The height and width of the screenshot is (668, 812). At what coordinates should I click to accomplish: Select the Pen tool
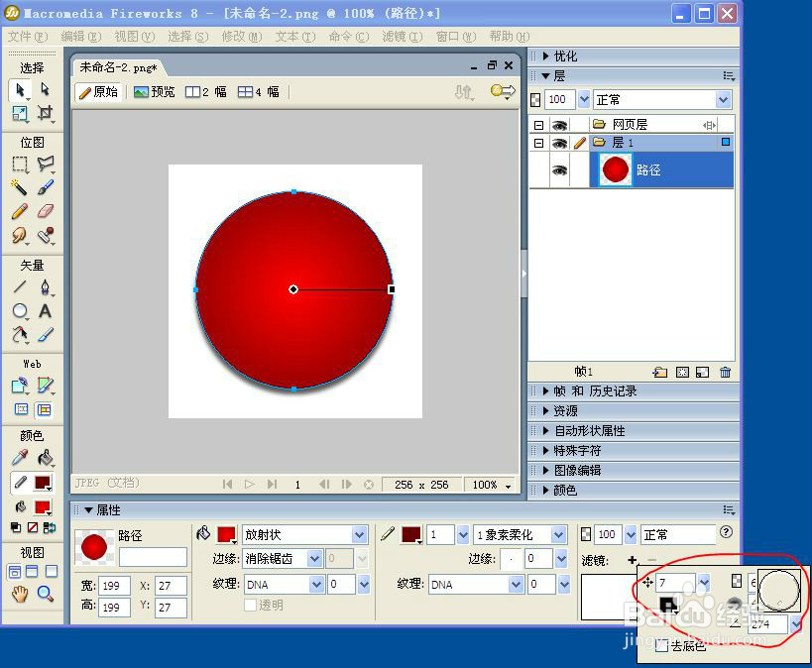[45, 286]
